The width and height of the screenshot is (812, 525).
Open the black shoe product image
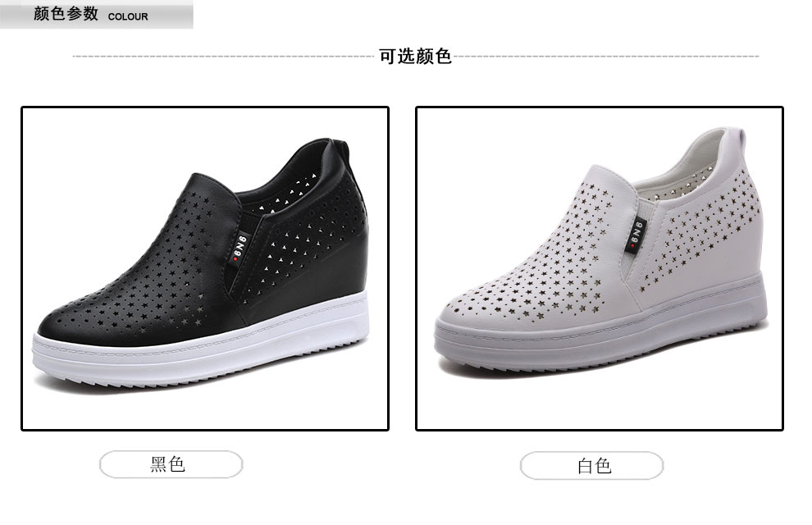point(204,268)
